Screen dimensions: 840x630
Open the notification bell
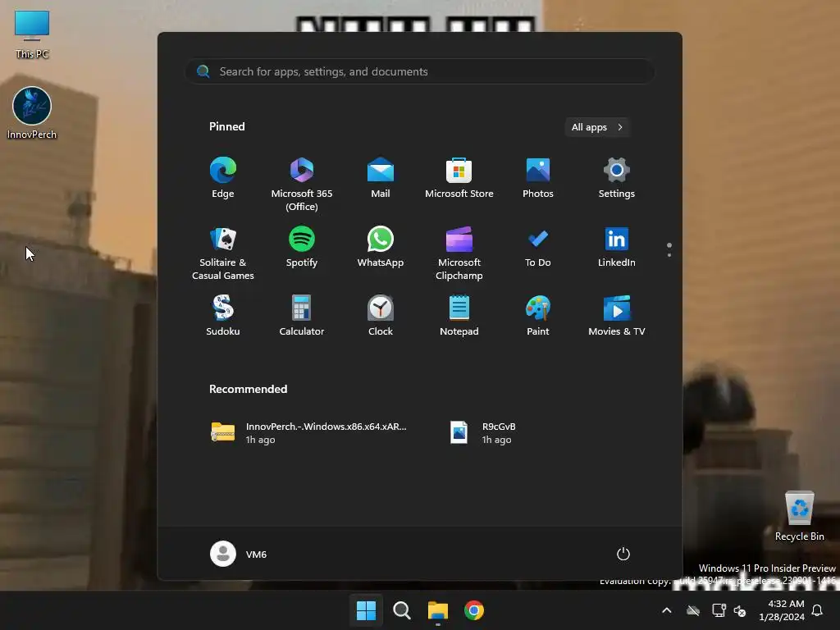[x=817, y=610]
